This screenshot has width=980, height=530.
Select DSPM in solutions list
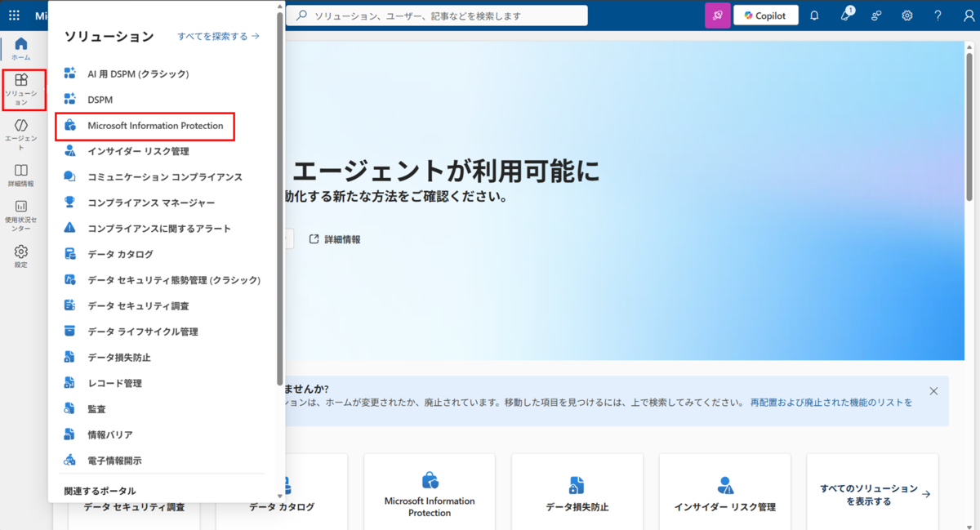(x=100, y=100)
